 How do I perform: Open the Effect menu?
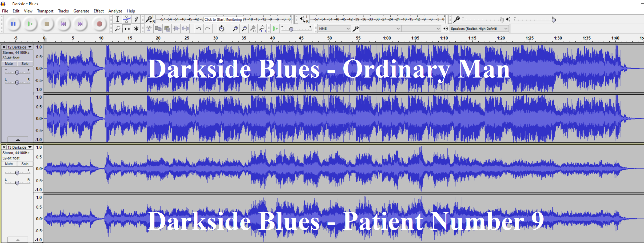pyautogui.click(x=98, y=11)
